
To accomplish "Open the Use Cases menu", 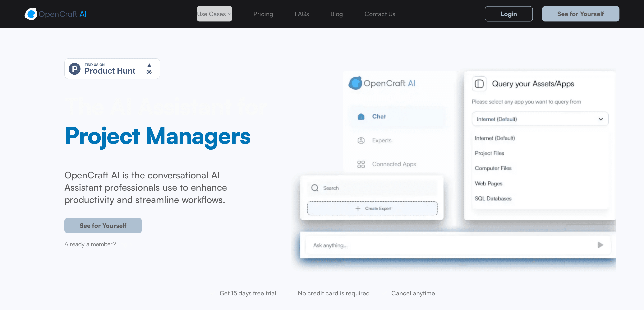I will point(214,14).
